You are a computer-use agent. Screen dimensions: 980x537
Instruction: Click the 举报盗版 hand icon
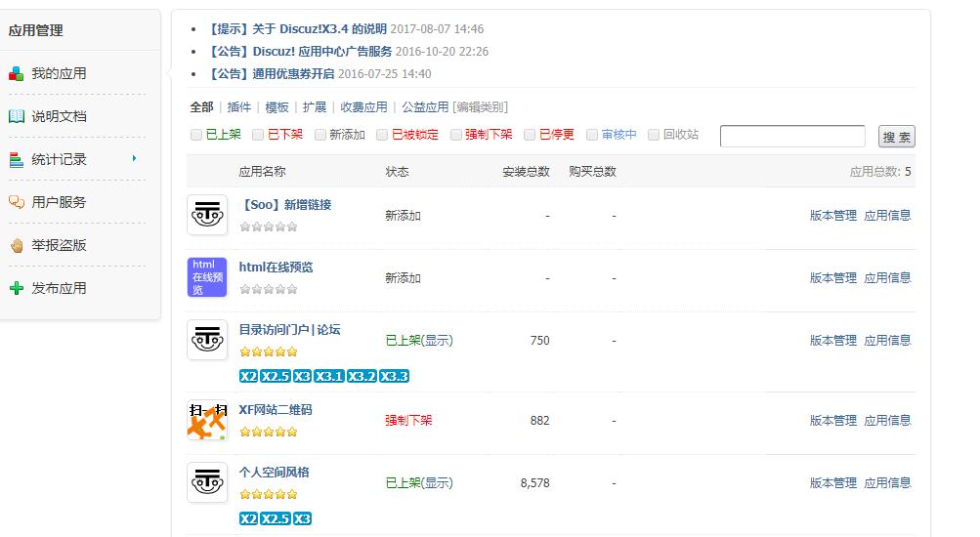pos(17,245)
